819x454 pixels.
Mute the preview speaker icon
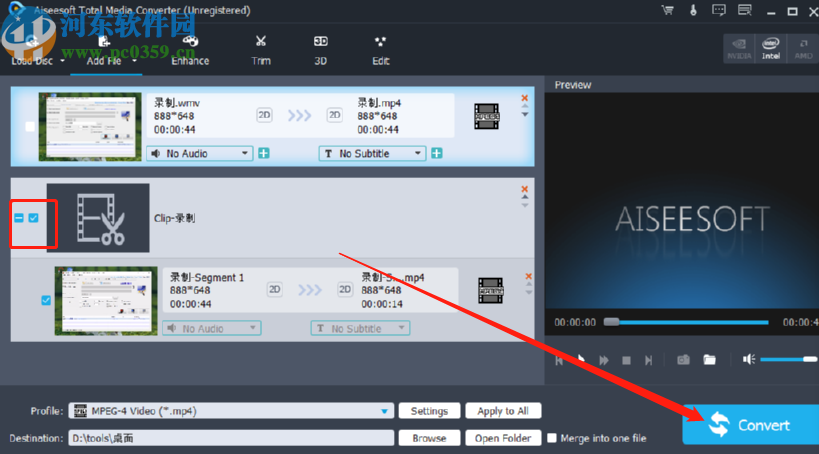[749, 359]
